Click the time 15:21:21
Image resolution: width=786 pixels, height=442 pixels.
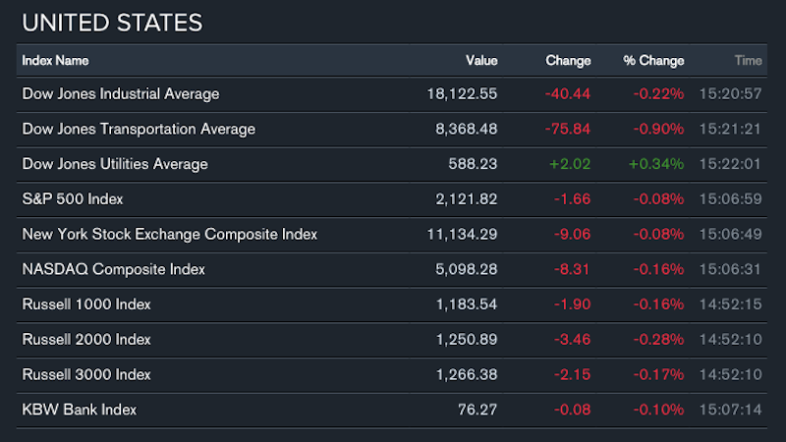(x=730, y=129)
